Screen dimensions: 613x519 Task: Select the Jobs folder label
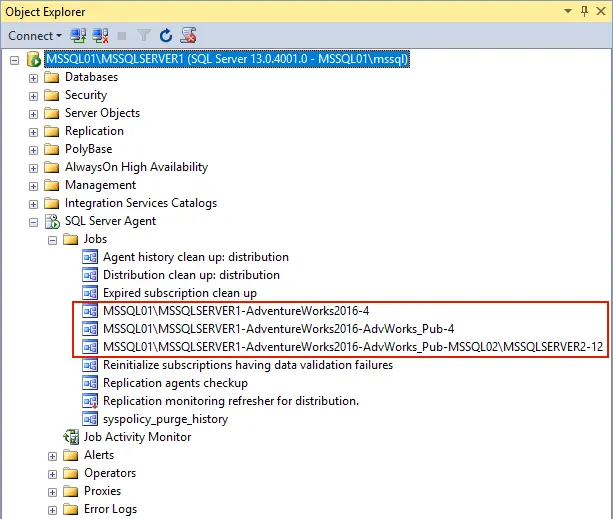pyautogui.click(x=95, y=239)
